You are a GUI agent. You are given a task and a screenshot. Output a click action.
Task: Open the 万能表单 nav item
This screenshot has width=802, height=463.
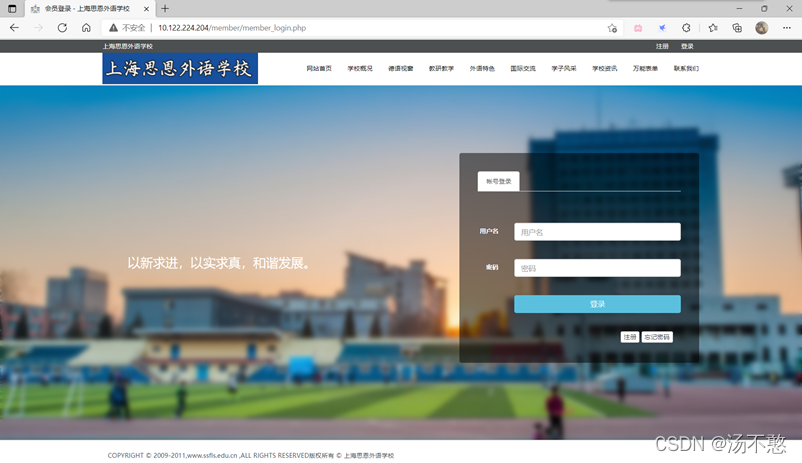tap(645, 69)
